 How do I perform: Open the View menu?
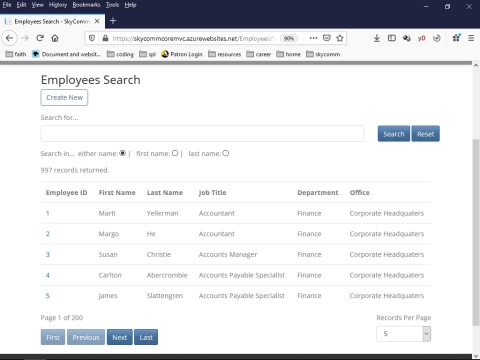[38, 5]
